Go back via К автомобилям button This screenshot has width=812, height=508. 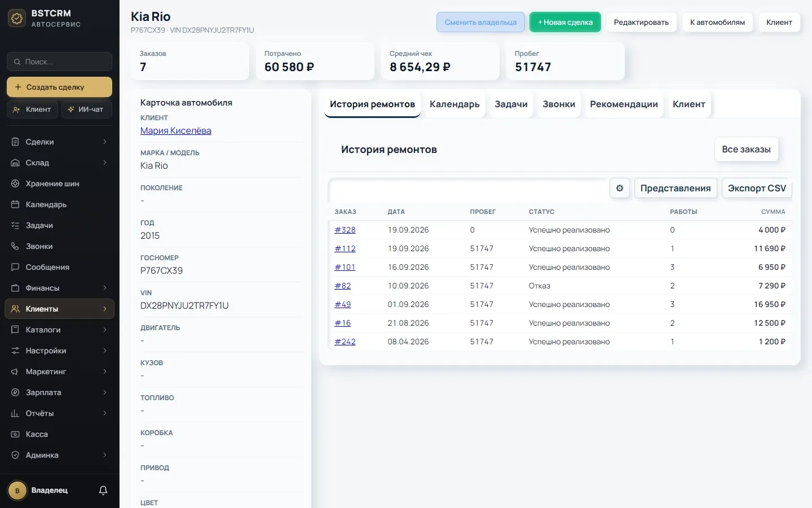[x=717, y=22]
